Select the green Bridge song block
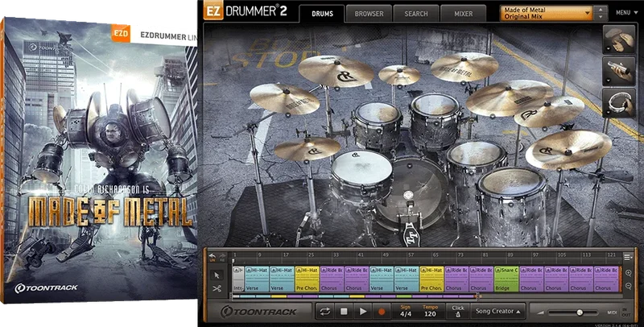This screenshot has height=327, width=644. 506,279
